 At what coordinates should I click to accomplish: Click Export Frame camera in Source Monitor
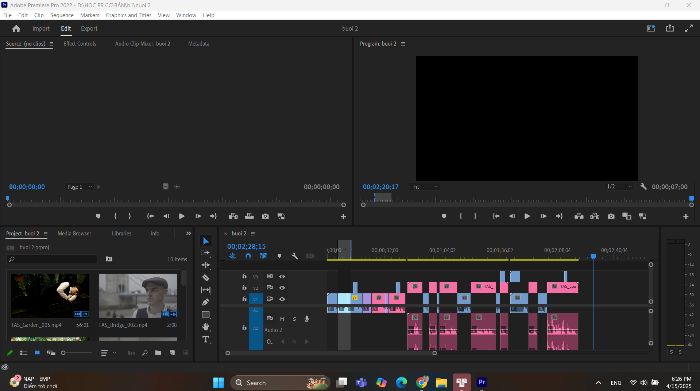[266, 216]
